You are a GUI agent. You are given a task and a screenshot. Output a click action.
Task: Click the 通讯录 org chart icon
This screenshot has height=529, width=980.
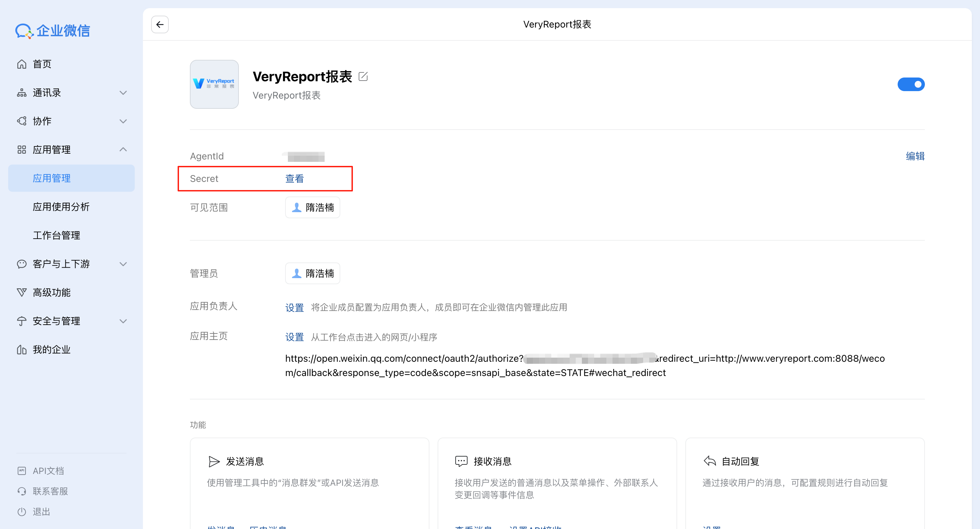[x=22, y=93]
